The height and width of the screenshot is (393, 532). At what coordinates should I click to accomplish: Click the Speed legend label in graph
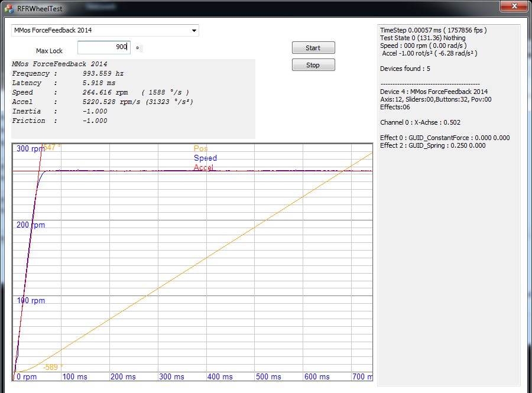coord(205,158)
